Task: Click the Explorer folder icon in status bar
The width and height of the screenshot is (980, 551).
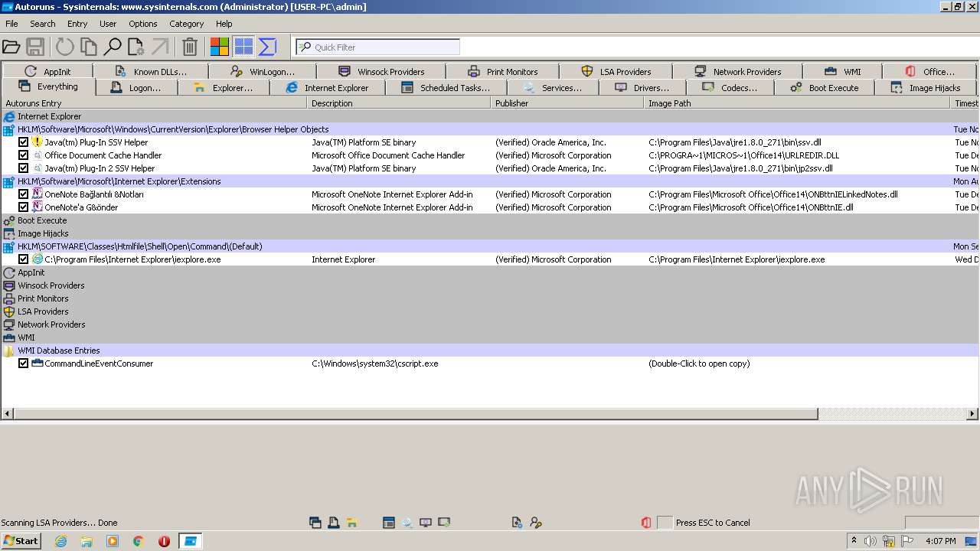Action: [x=352, y=523]
